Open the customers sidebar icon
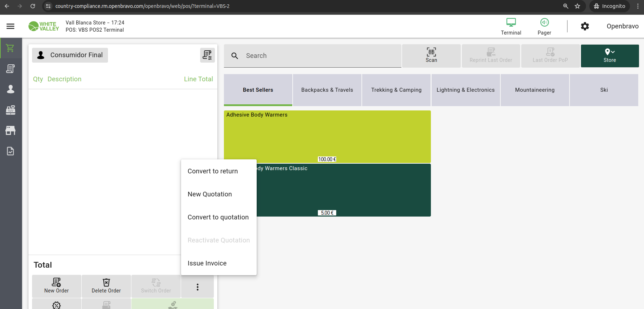Image resolution: width=644 pixels, height=309 pixels. click(10, 89)
